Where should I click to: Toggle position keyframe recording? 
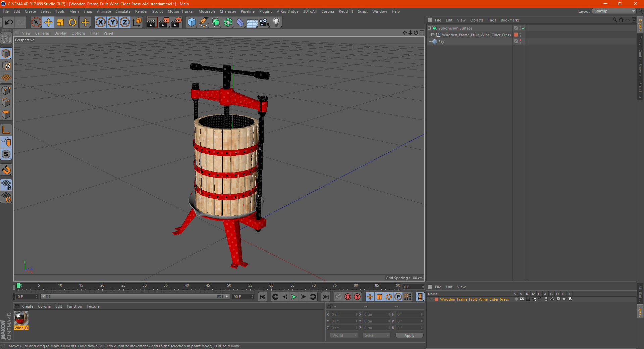(370, 297)
